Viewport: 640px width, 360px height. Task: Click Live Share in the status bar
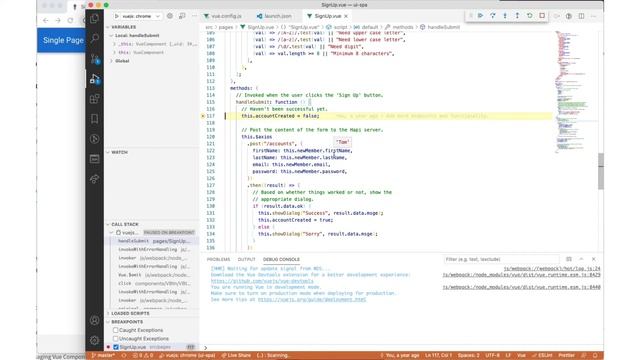pyautogui.click(x=236, y=356)
